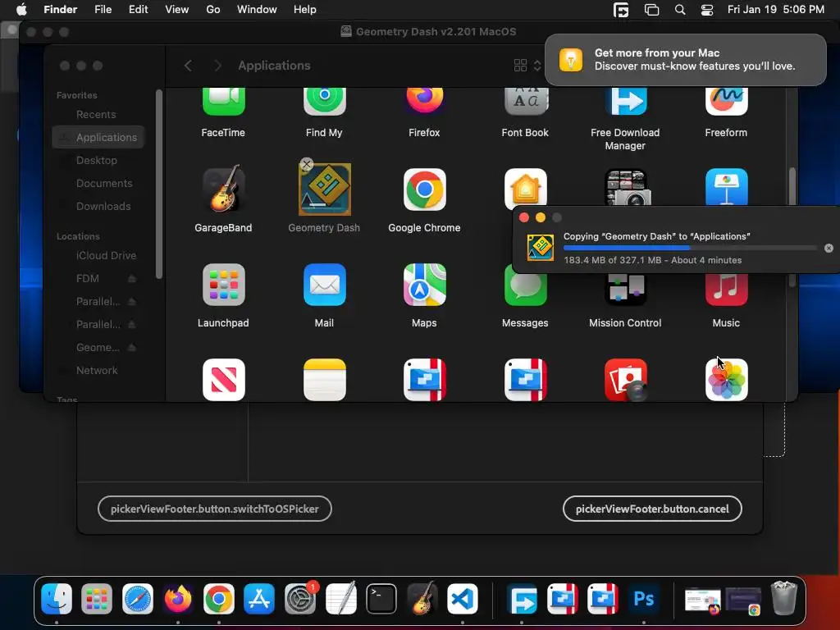Open the Maps app icon
The width and height of the screenshot is (840, 630).
424,285
